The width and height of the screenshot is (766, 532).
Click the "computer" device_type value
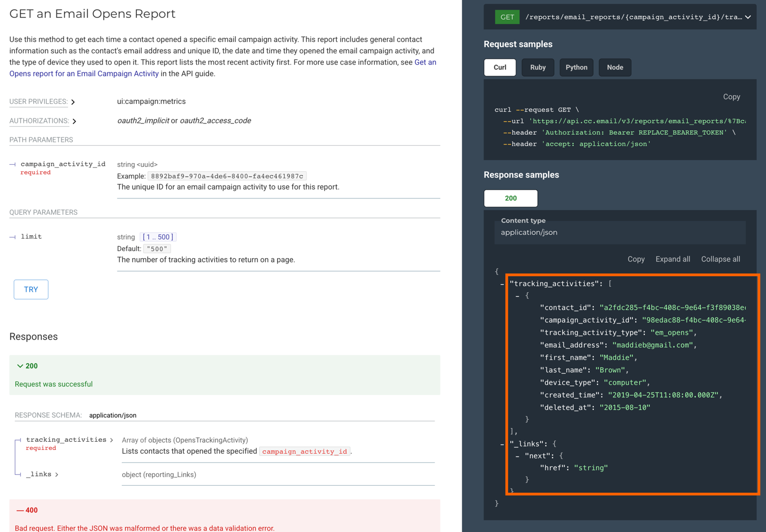coord(625,383)
